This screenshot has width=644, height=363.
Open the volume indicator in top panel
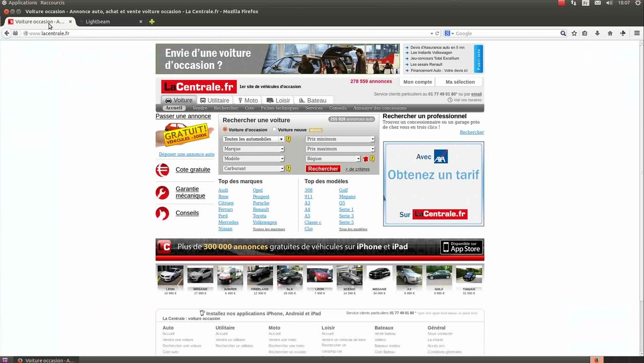[x=609, y=3]
